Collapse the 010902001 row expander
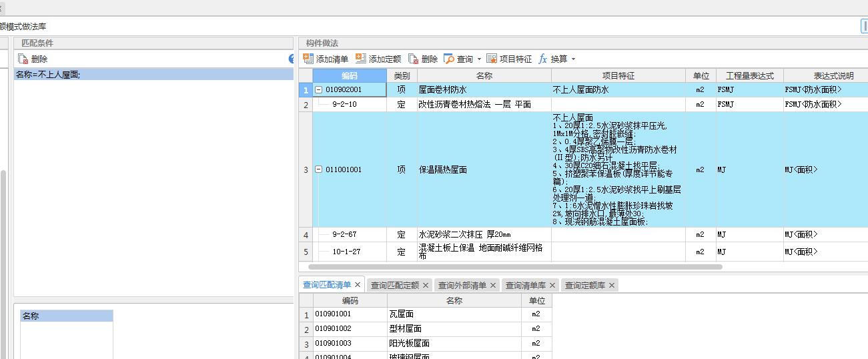The width and height of the screenshot is (868, 359). tap(319, 89)
